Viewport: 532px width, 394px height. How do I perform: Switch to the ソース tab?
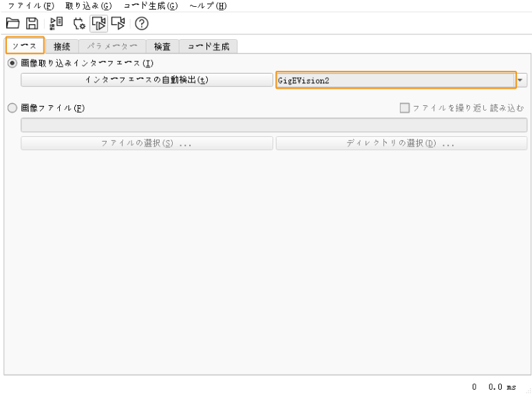tap(25, 45)
